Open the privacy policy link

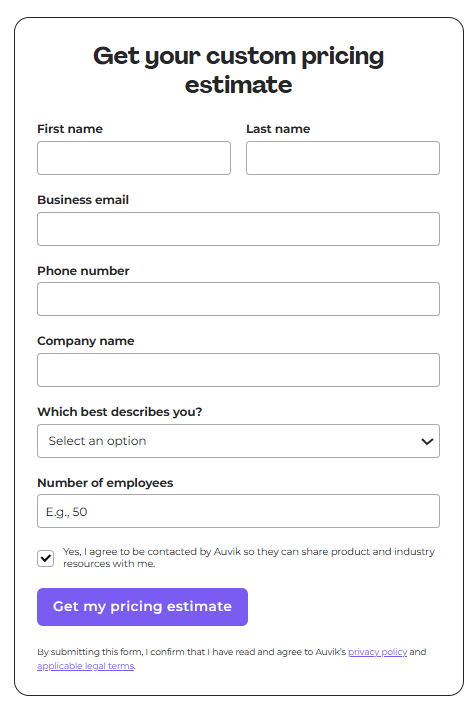[x=377, y=652]
